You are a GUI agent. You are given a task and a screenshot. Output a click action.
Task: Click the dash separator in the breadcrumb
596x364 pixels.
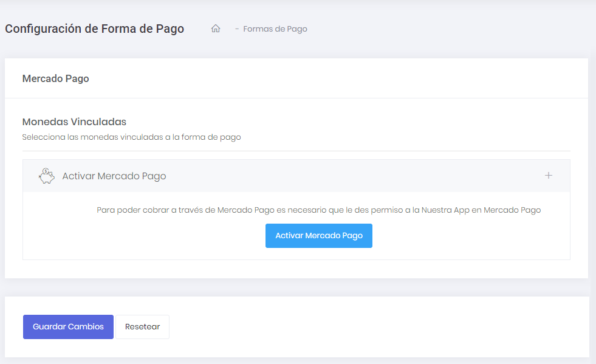pyautogui.click(x=237, y=29)
